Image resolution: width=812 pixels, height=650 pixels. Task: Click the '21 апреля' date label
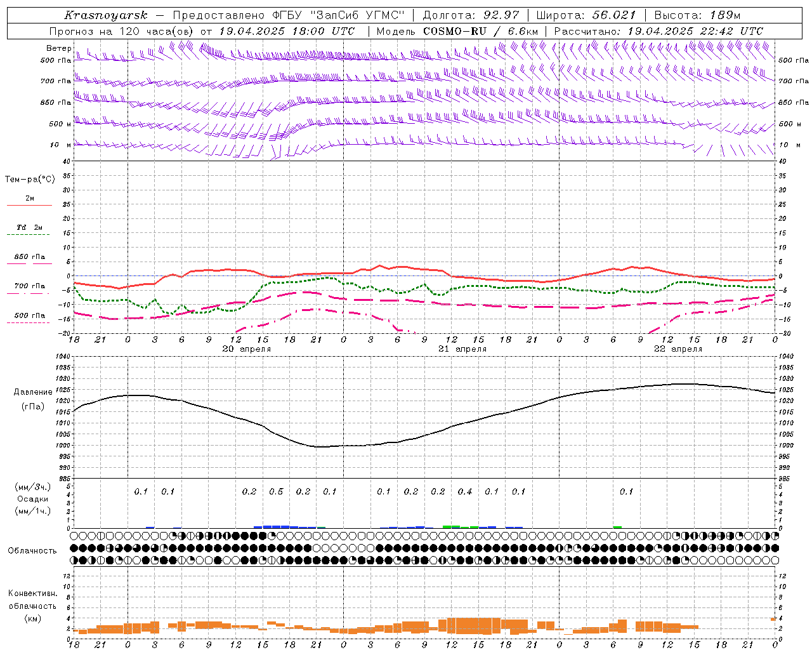pos(462,349)
